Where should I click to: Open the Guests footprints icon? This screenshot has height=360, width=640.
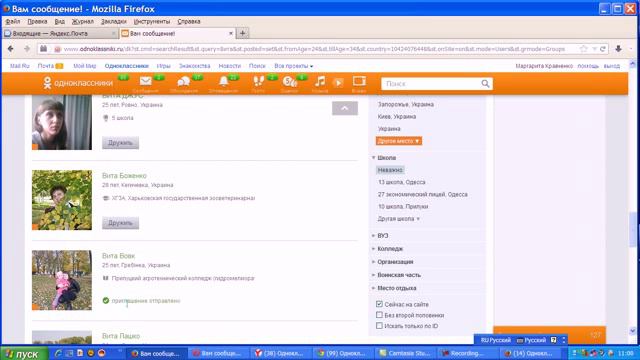[258, 81]
